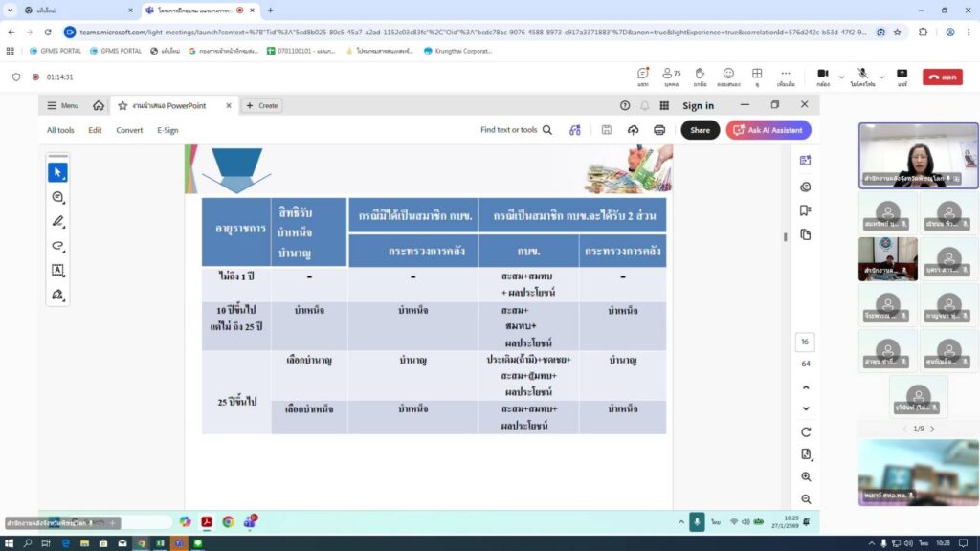Click the zoom in magnifier
The width and height of the screenshot is (980, 551).
pyautogui.click(x=806, y=476)
